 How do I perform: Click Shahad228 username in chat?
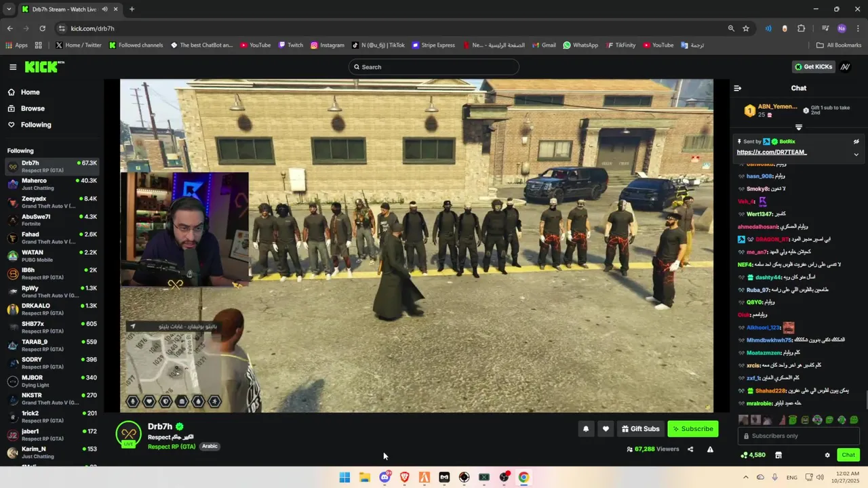[x=772, y=391]
